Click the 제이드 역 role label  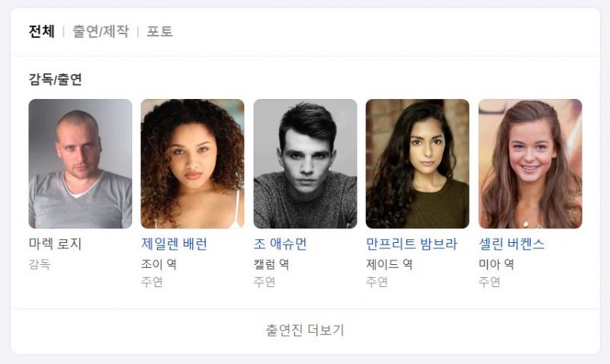[x=390, y=264]
